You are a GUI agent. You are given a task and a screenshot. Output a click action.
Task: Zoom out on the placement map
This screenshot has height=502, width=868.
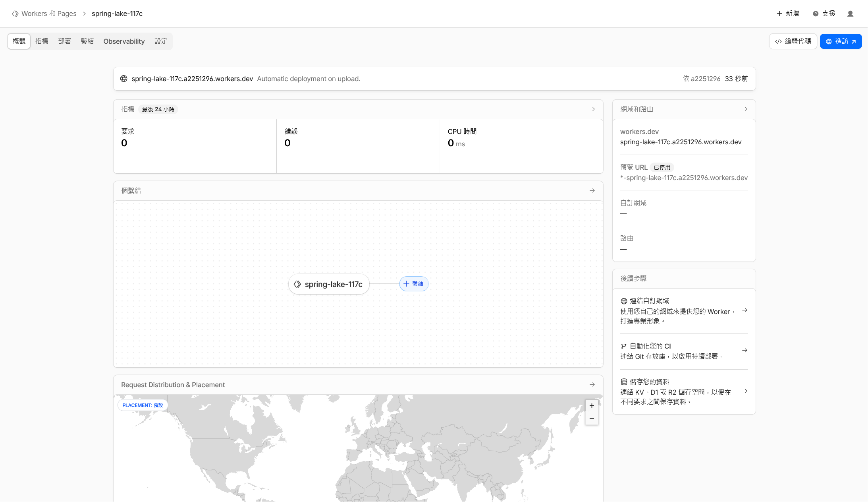592,418
